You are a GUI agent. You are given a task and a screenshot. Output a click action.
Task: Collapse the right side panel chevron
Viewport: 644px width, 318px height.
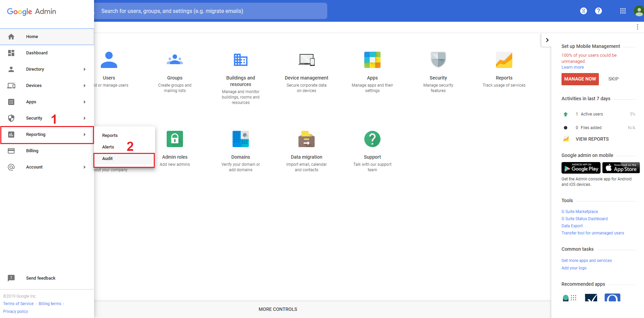[x=547, y=40]
